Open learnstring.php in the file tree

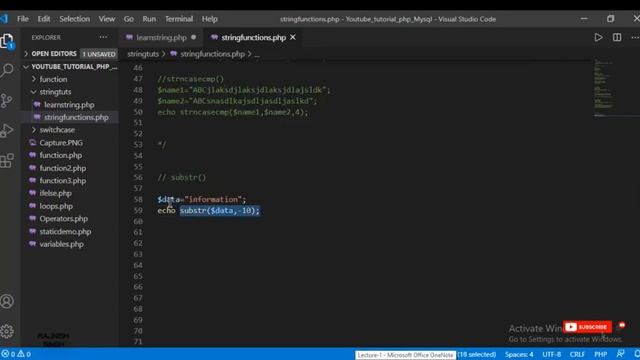[x=69, y=104]
